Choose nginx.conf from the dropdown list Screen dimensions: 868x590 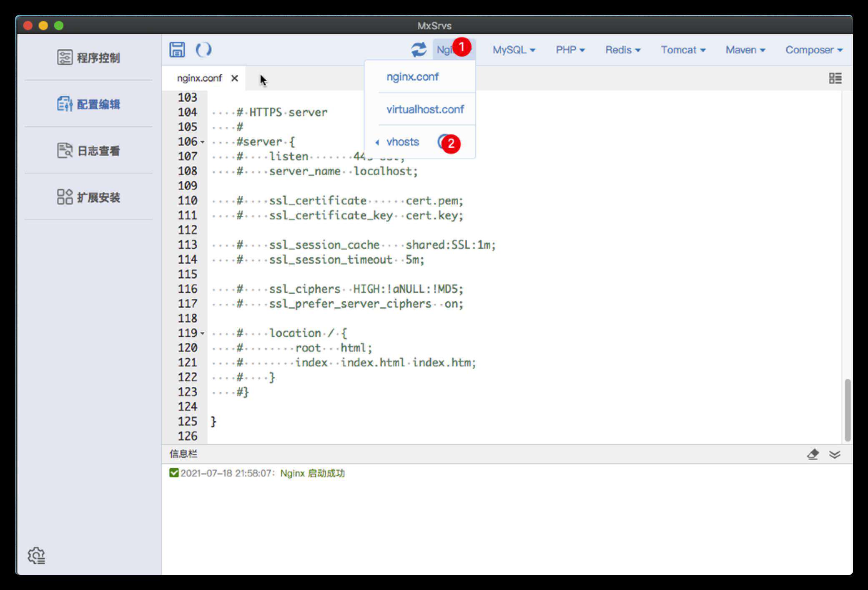point(412,77)
